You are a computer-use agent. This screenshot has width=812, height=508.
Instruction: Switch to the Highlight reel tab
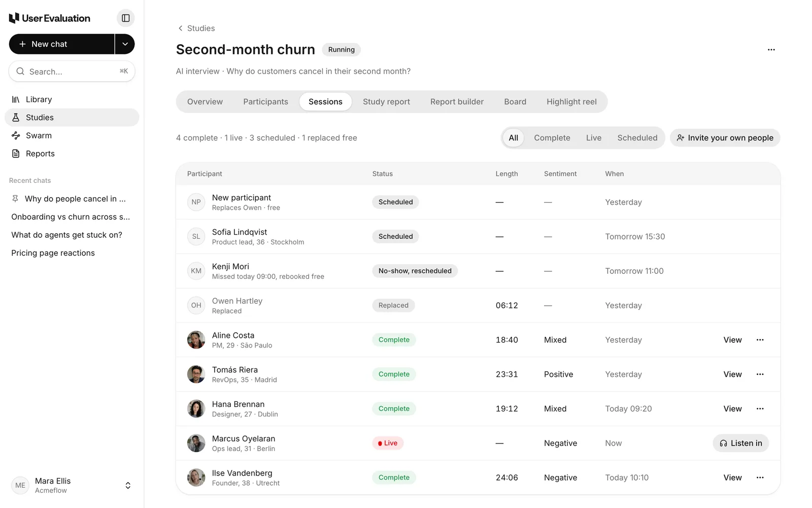pyautogui.click(x=571, y=102)
